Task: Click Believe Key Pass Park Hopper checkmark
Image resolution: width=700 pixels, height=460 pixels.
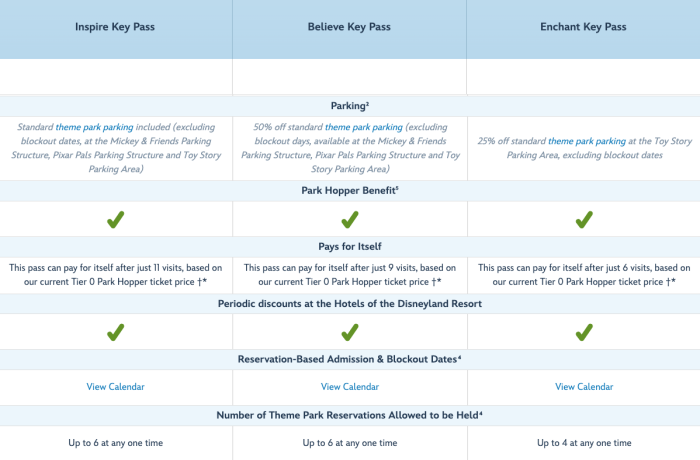Action: click(350, 218)
